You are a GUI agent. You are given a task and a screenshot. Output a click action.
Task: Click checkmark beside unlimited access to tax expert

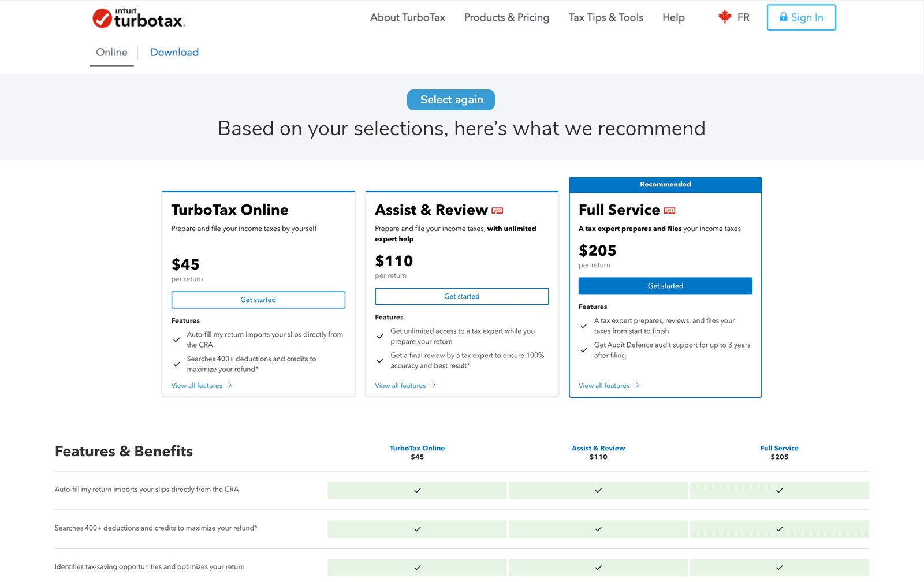[380, 336]
